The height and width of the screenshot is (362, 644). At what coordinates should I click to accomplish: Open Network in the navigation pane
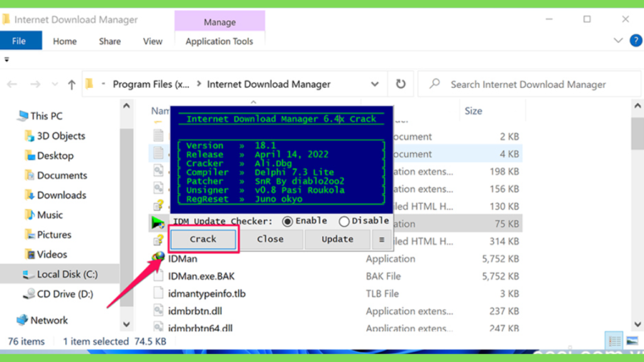(42, 320)
